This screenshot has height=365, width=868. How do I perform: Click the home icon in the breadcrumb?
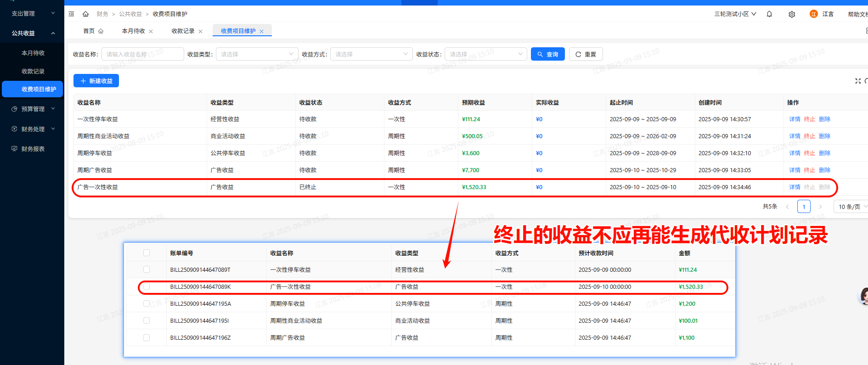[85, 14]
